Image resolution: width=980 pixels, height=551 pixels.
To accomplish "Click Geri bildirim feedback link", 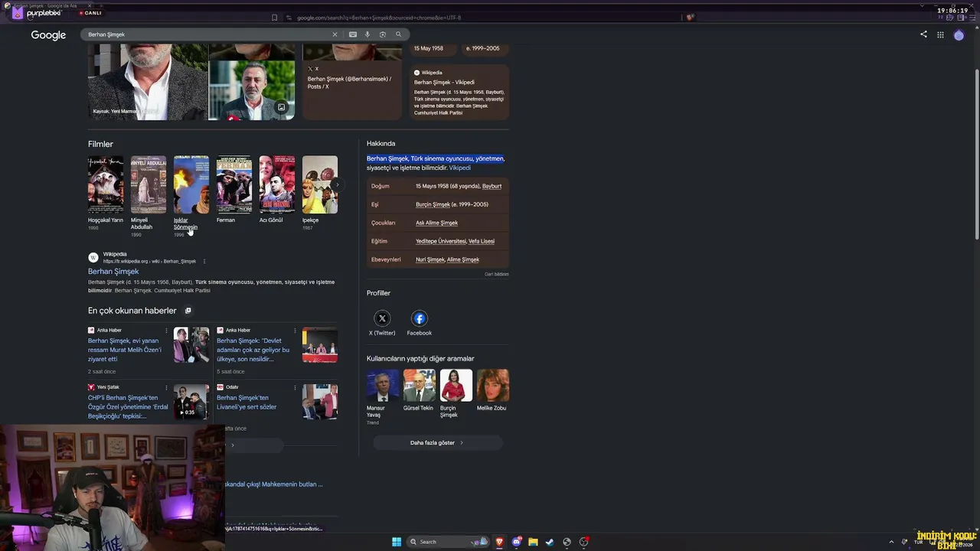I will pos(496,274).
